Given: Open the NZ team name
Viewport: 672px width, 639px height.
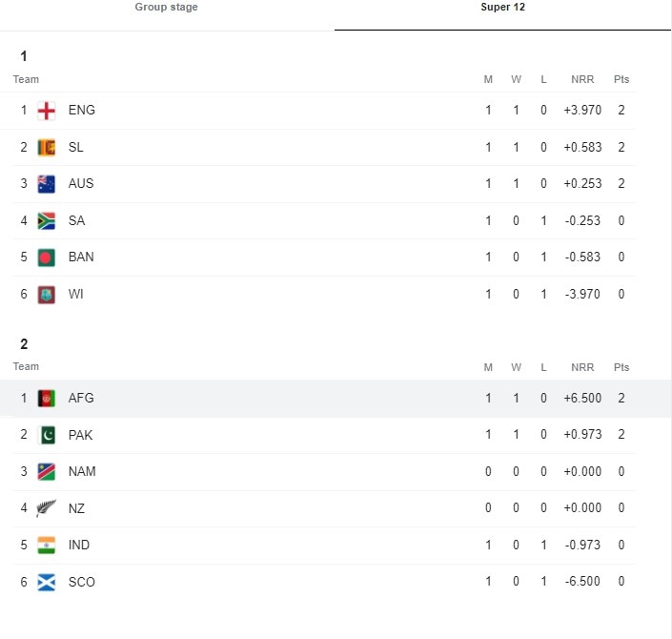Looking at the screenshot, I should 76,508.
